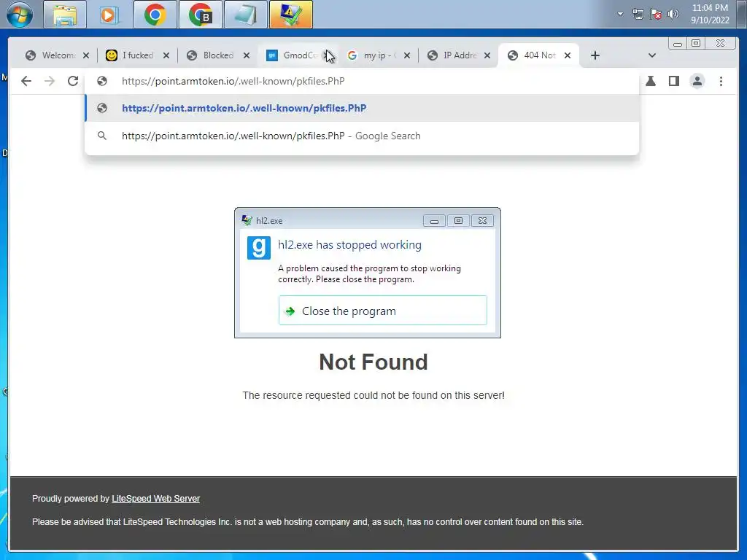This screenshot has width=747, height=560.
Task: Open the notepad-style taskbar icon
Action: coord(245,15)
